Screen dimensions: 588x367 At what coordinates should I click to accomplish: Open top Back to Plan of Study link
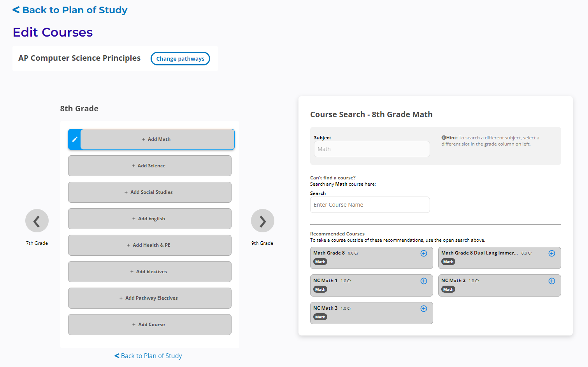tap(70, 10)
